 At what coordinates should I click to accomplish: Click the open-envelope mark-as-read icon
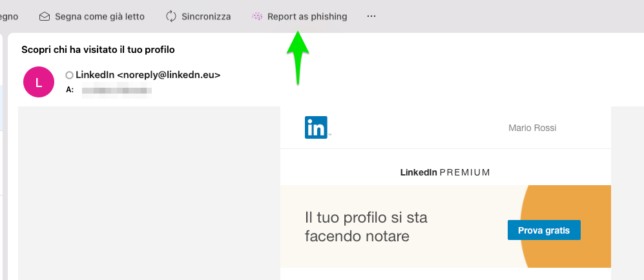(45, 16)
